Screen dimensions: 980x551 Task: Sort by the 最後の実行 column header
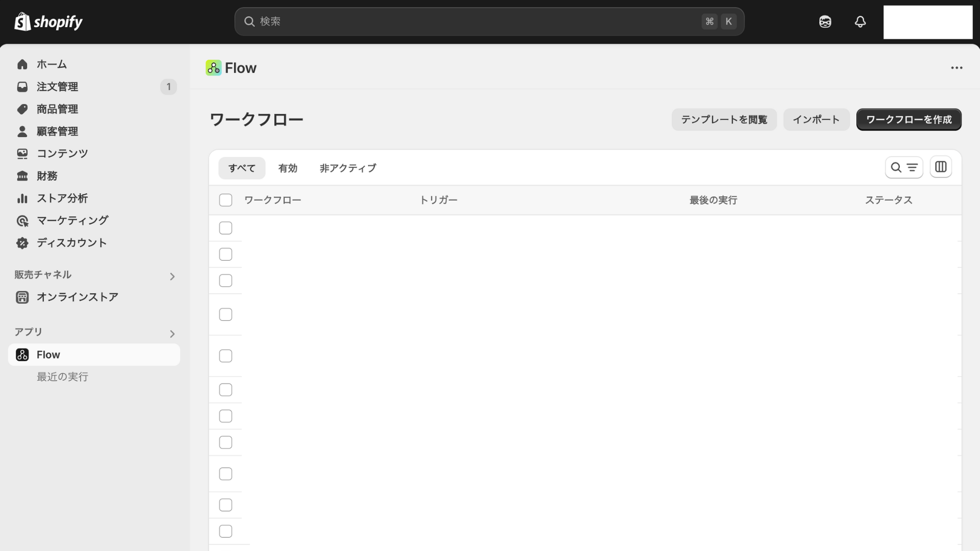tap(713, 200)
